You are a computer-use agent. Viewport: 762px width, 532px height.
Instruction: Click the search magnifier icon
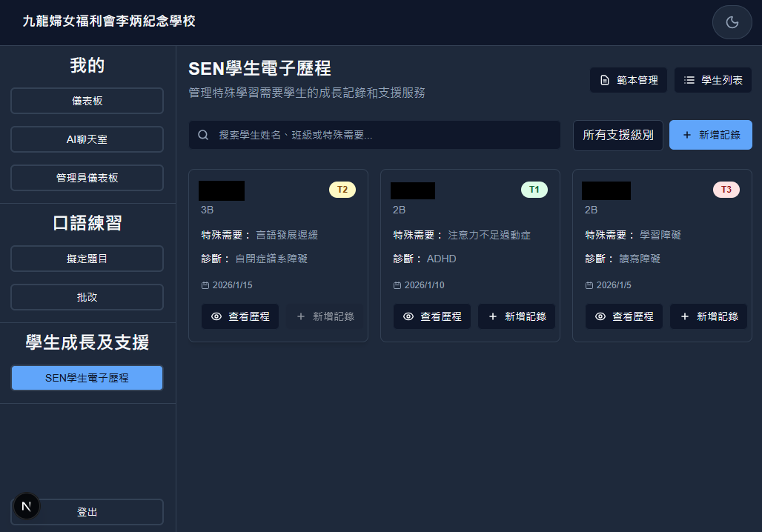[x=203, y=134]
